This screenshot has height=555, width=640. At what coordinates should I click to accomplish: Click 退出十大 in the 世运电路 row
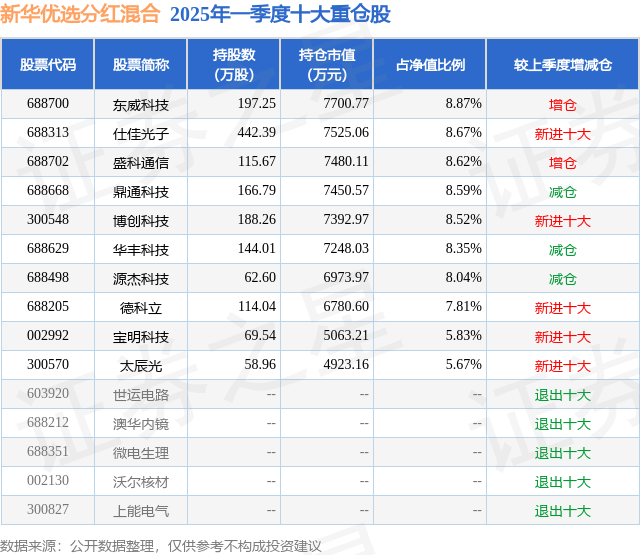(563, 395)
